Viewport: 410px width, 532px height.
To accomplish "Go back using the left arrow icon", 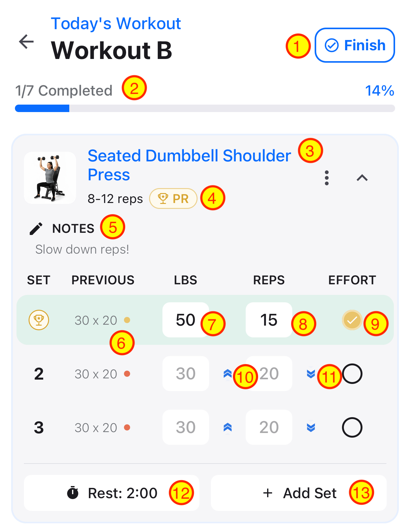I will [x=26, y=42].
